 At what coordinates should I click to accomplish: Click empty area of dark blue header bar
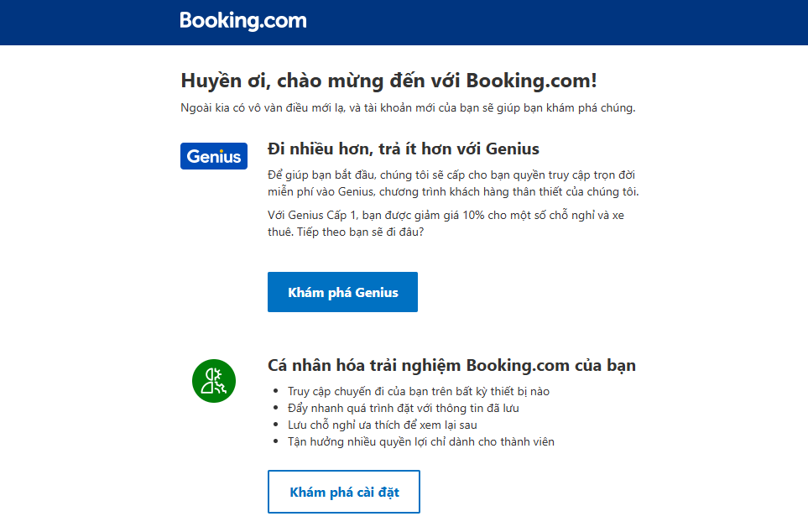pyautogui.click(x=567, y=23)
